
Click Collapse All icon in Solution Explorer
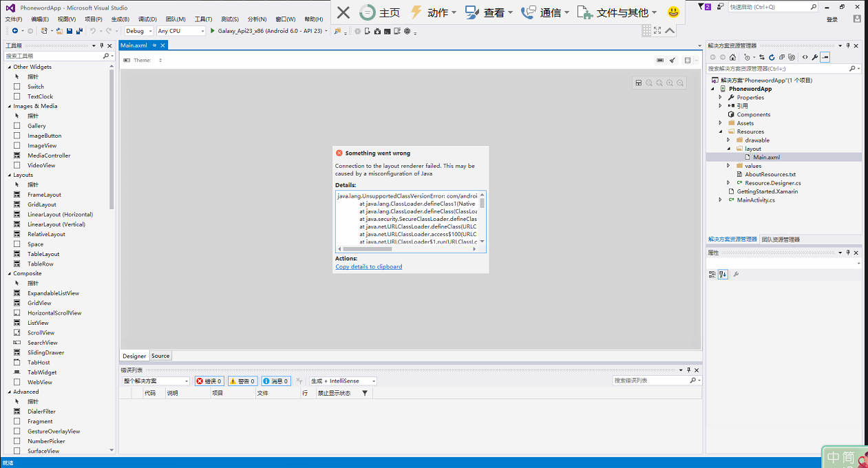[782, 57]
